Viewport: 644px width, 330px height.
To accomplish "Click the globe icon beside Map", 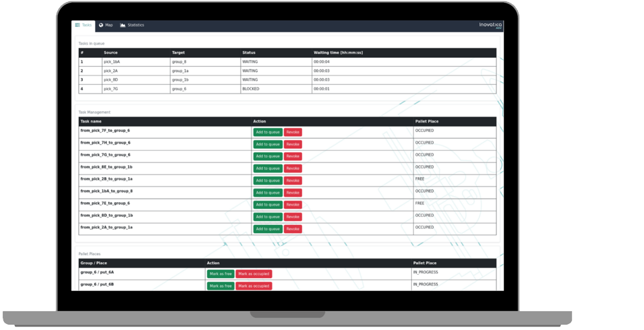I will (x=101, y=25).
